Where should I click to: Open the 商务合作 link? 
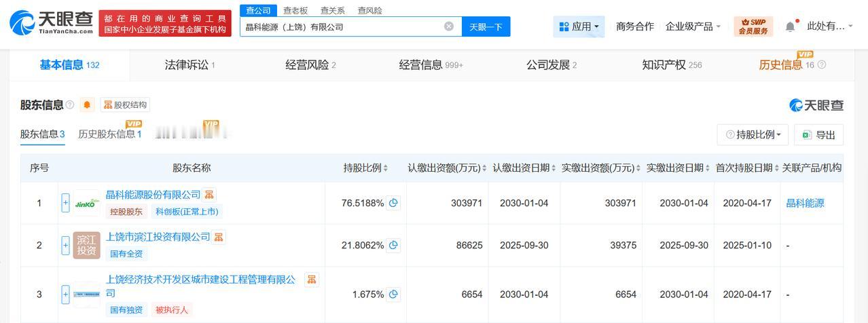pos(634,26)
